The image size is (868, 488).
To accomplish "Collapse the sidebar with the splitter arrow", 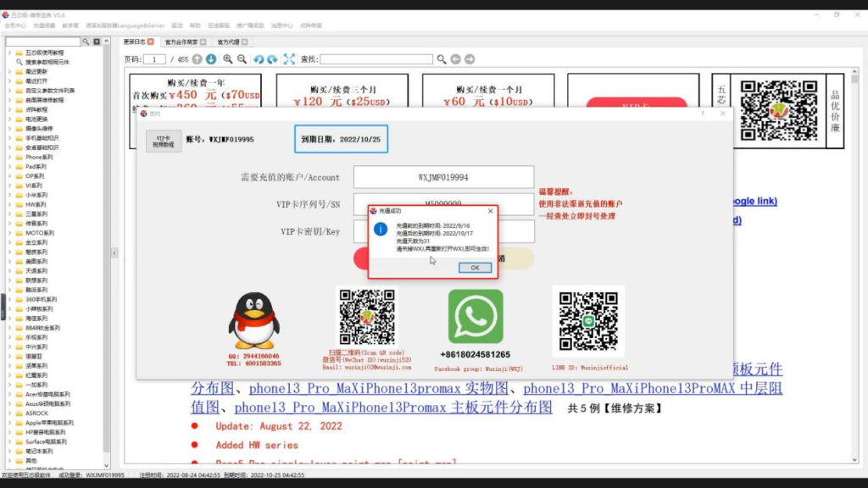I will coord(114,252).
